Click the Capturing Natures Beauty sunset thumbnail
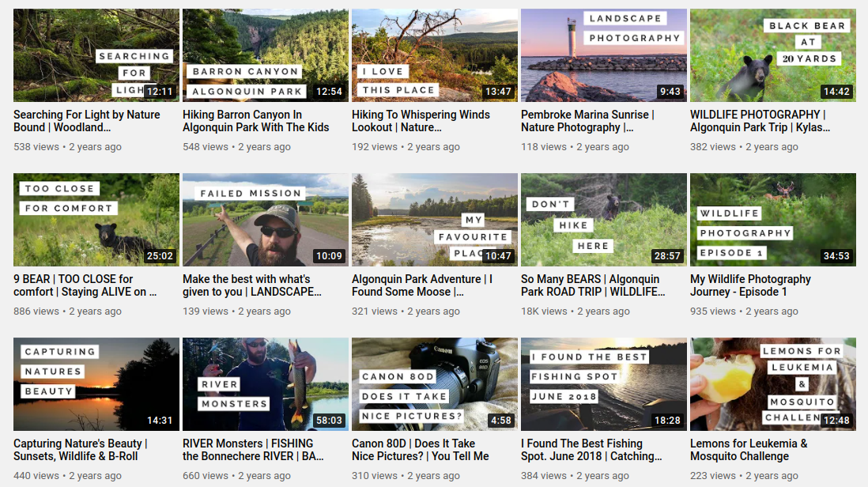 pyautogui.click(x=96, y=384)
